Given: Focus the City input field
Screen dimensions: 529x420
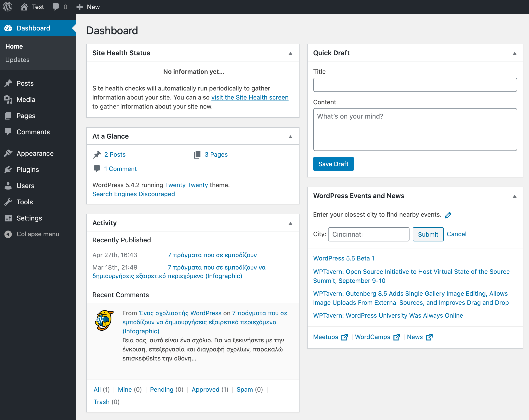Looking at the screenshot, I should click(x=369, y=234).
